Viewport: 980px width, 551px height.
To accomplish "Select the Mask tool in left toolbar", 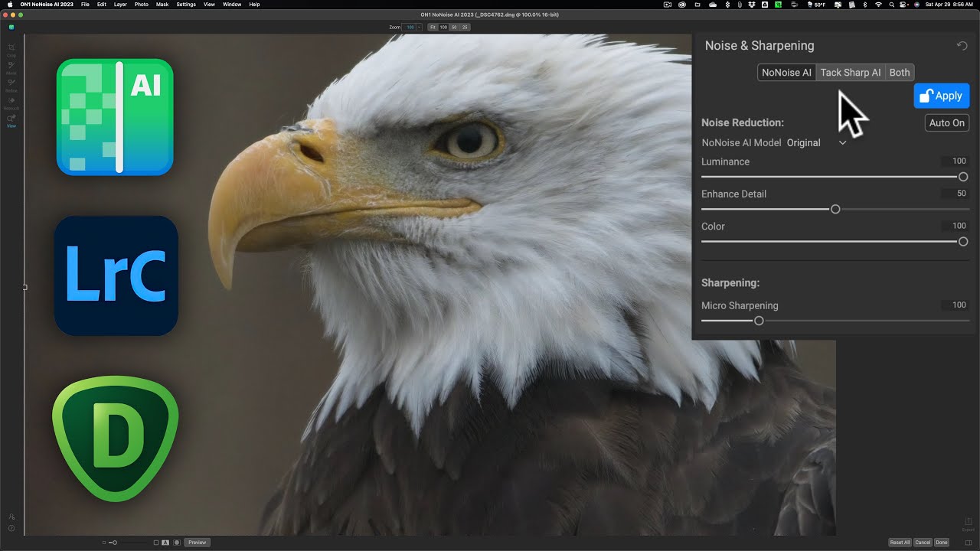I will click(11, 67).
